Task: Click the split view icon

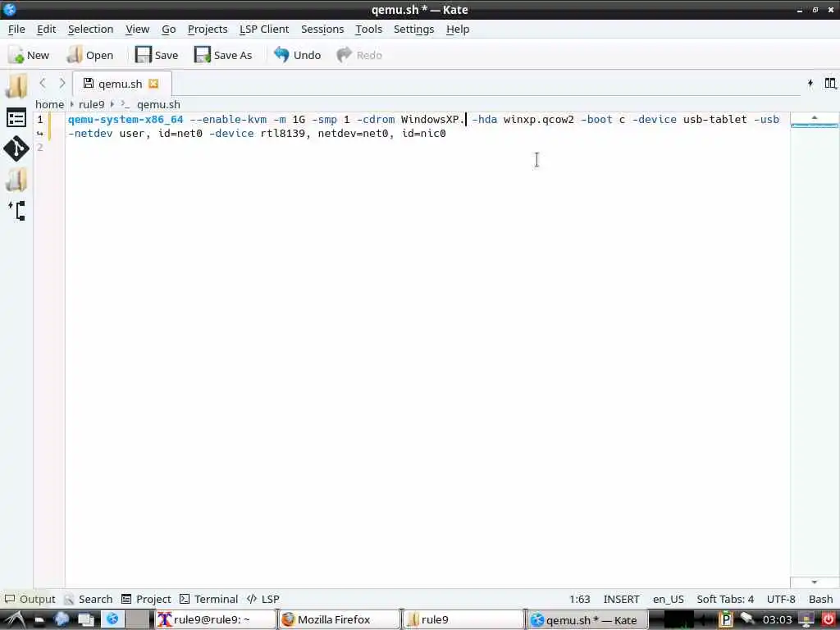Action: [830, 83]
